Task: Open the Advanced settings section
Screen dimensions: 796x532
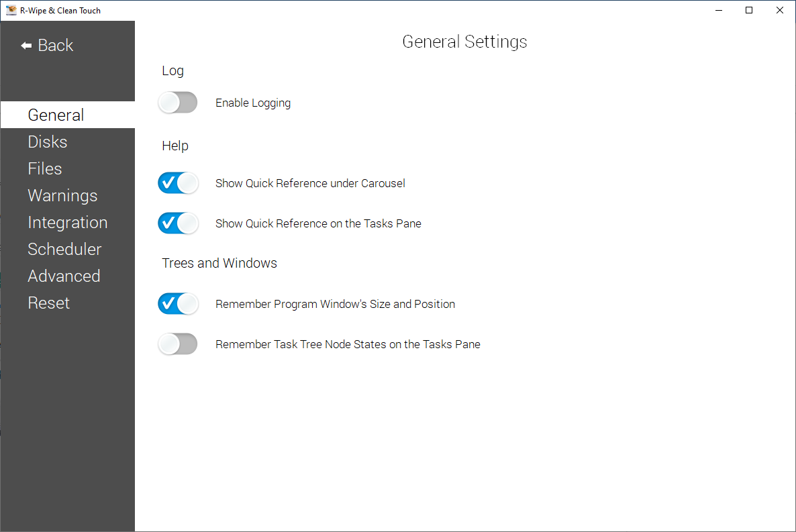Action: (64, 276)
